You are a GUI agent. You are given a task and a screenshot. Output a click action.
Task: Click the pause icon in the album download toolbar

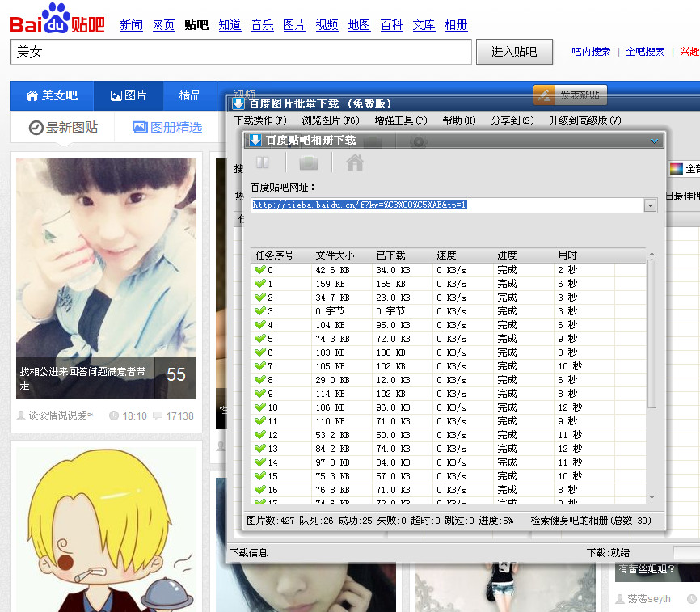tap(263, 163)
